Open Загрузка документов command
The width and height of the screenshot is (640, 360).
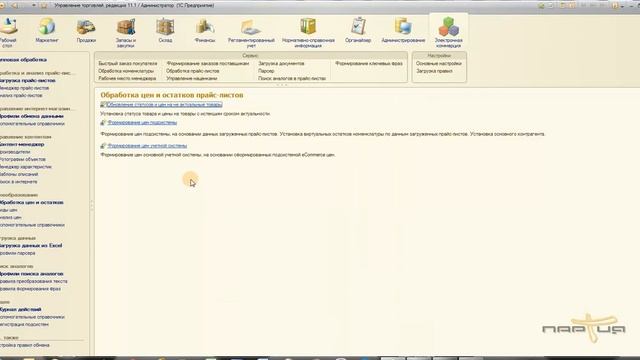[x=281, y=64]
